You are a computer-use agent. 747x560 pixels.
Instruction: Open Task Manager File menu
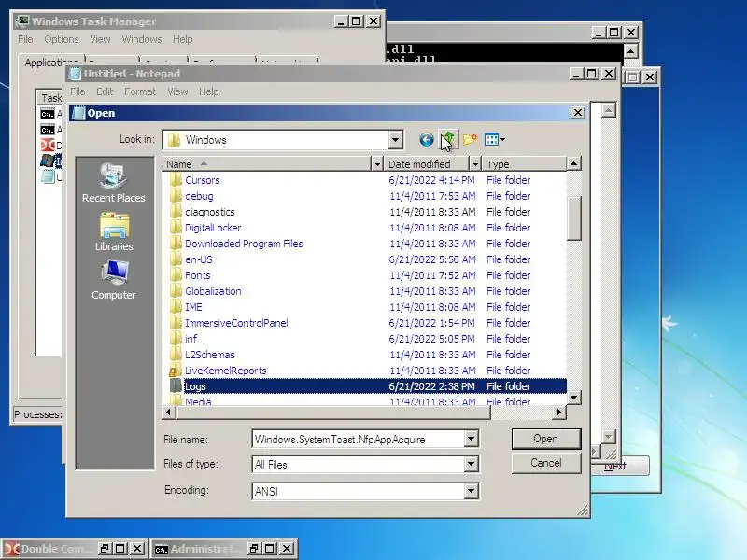(x=25, y=39)
